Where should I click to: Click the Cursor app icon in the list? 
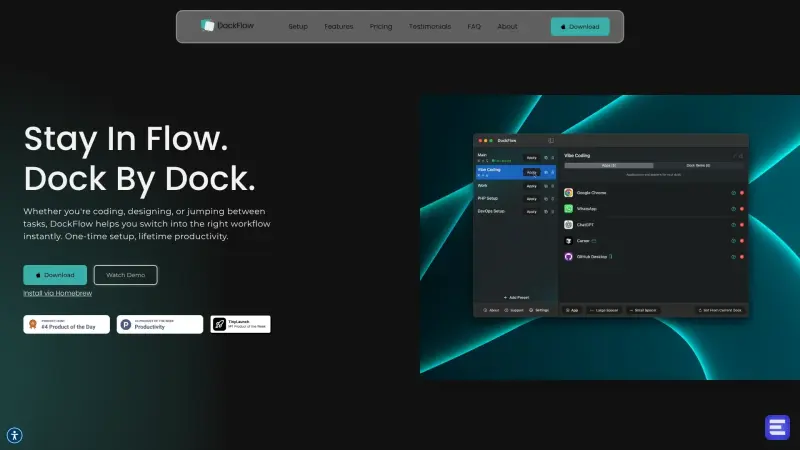pyautogui.click(x=568, y=241)
